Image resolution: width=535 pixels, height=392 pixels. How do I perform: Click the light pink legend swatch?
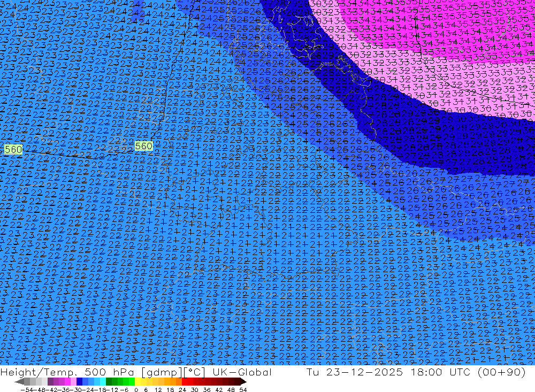[x=73, y=381]
